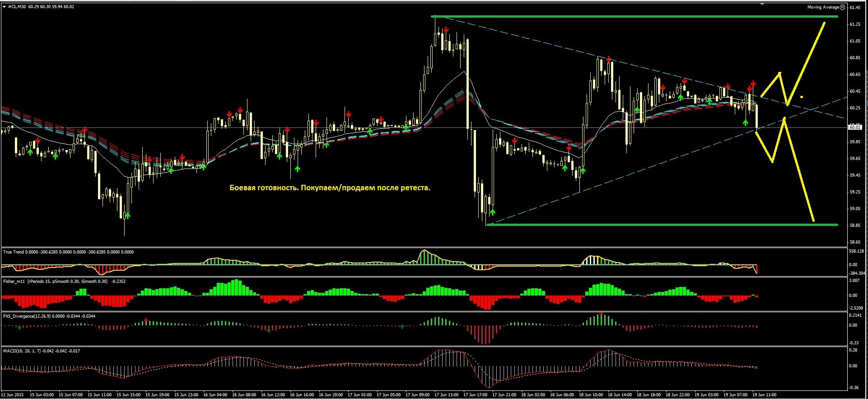This screenshot has height=399, width=868.
Task: Select the upper green horizontal resistance line
Action: click(635, 17)
